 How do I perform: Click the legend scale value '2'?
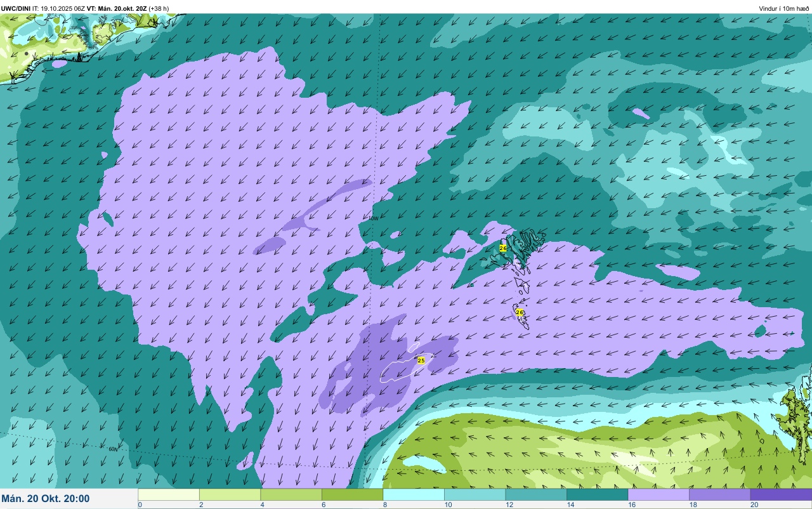[x=200, y=505]
